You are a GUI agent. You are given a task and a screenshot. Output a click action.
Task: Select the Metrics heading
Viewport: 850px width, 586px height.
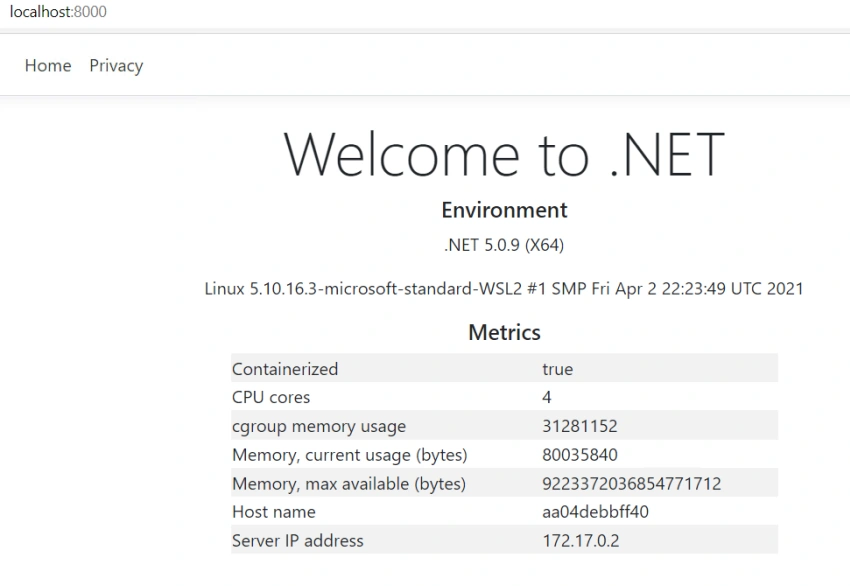[x=504, y=332]
